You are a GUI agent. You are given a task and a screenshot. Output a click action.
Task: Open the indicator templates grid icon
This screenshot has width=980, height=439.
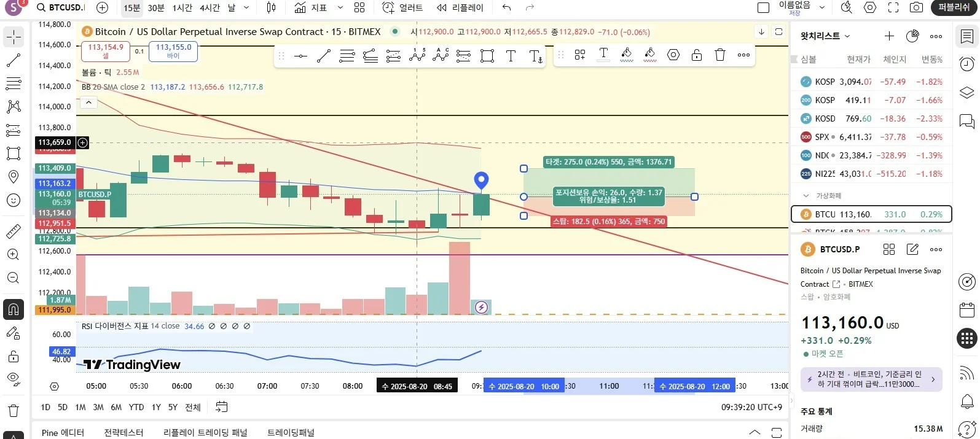(x=359, y=8)
